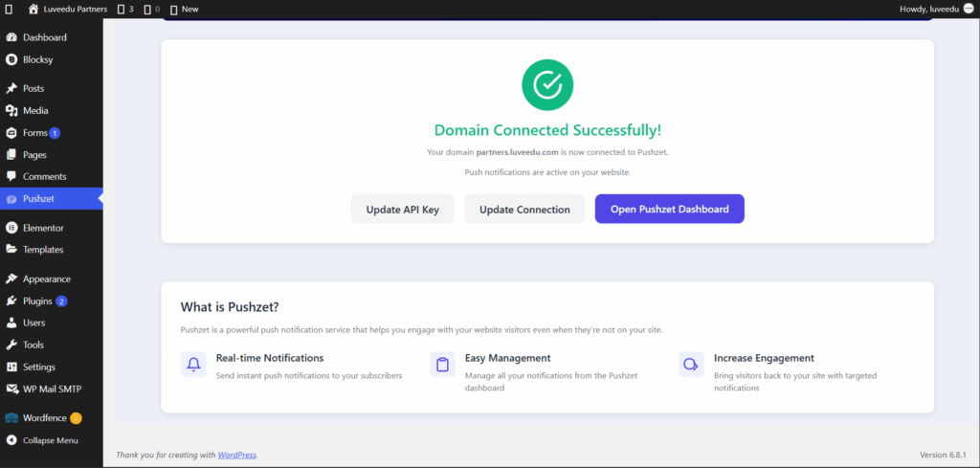Collapse the admin menu
The width and height of the screenshot is (980, 468).
(x=52, y=440)
